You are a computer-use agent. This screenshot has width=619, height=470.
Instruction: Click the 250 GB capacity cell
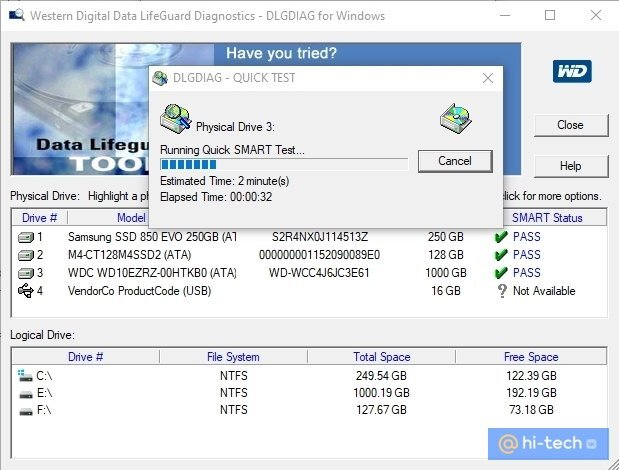click(x=446, y=237)
